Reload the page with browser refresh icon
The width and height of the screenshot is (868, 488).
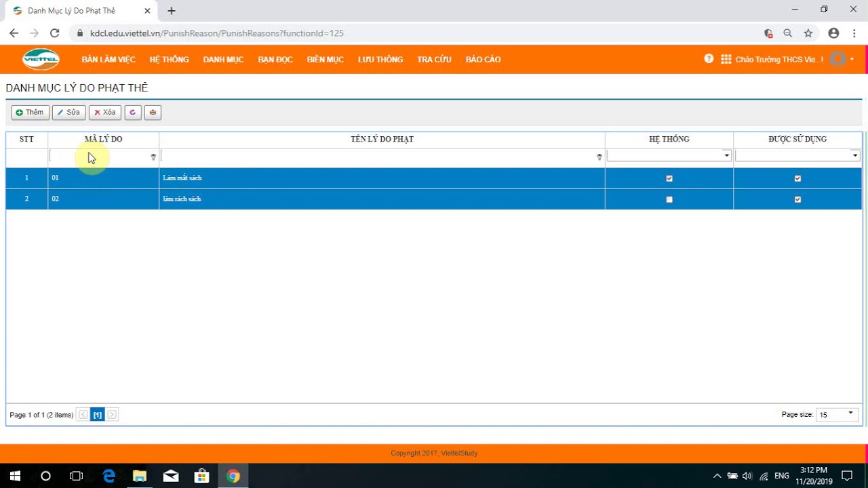[55, 33]
